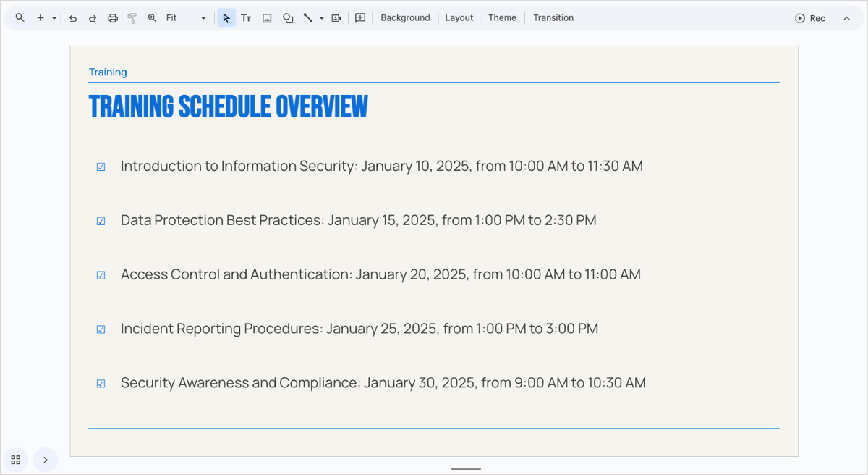Select the 'Training Schedule Overview' title
868x475 pixels.
(x=229, y=106)
